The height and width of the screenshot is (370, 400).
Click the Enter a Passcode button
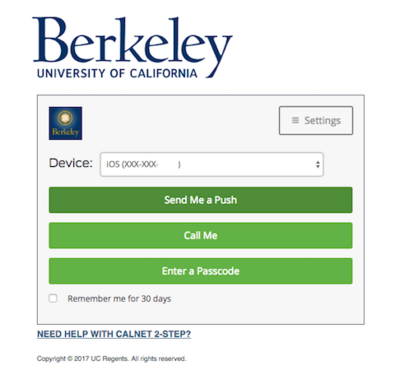(x=200, y=271)
